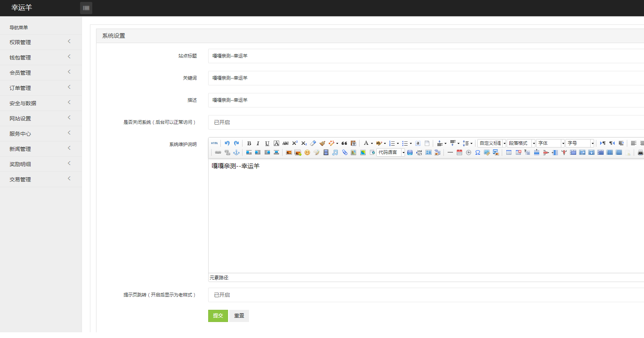
Task: Toggle bold formatting in the editor
Action: tap(249, 143)
